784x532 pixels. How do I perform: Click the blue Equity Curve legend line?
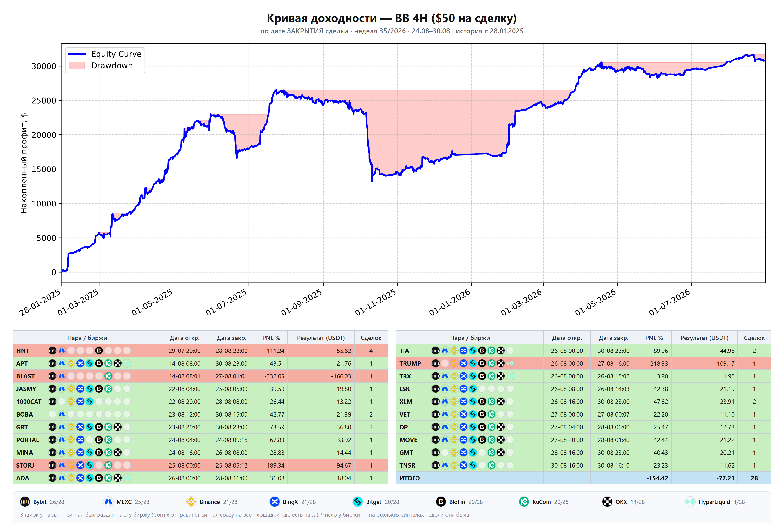[77, 54]
